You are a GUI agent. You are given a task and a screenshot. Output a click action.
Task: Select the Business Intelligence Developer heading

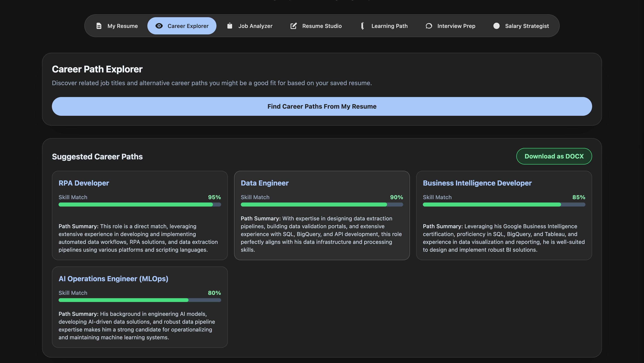click(x=477, y=183)
